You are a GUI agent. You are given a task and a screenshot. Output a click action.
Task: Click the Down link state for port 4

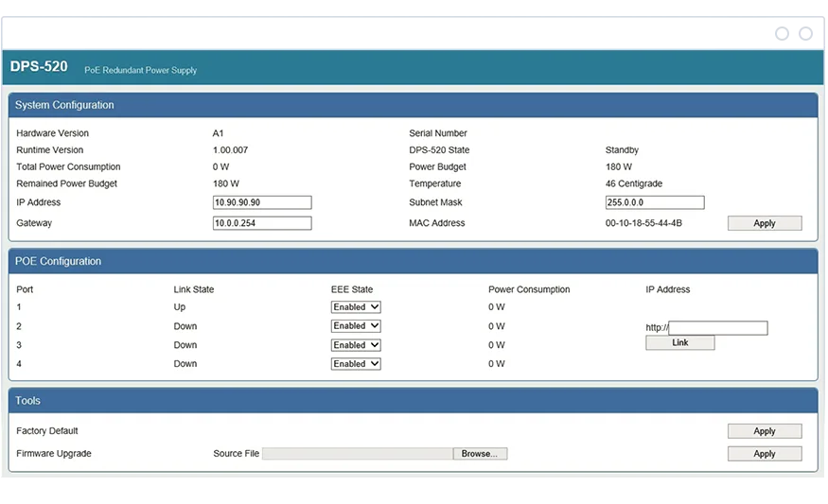click(185, 364)
